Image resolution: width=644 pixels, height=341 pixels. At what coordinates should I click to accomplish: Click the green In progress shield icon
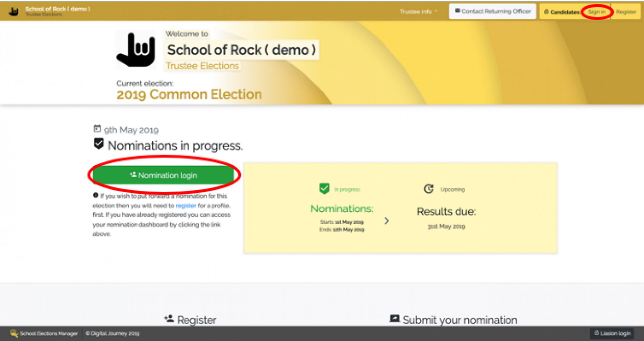(x=324, y=189)
